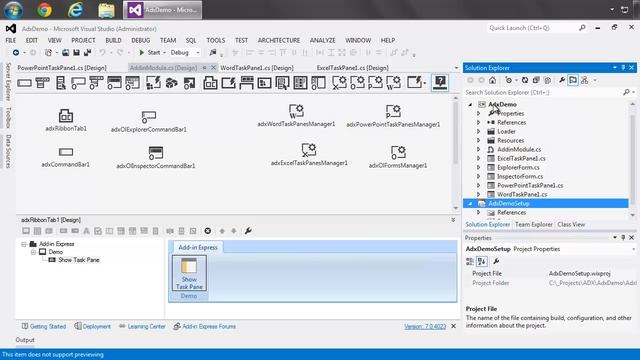Select the adxRibbonTab1 component

66,120
